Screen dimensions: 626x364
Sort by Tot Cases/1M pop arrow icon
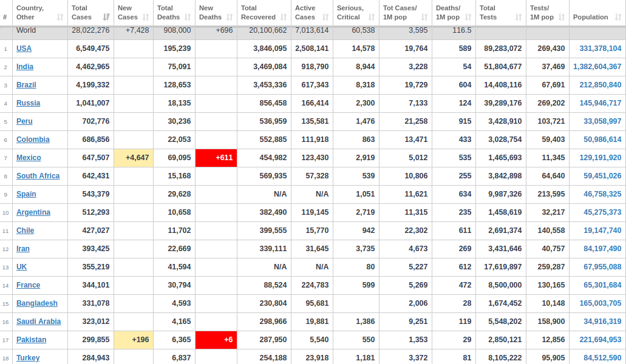424,17
